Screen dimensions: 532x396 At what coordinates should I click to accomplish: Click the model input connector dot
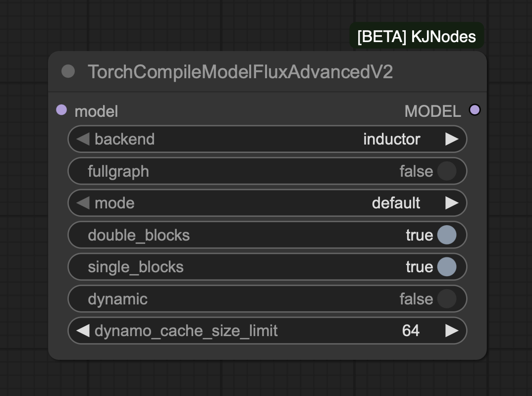pyautogui.click(x=61, y=110)
